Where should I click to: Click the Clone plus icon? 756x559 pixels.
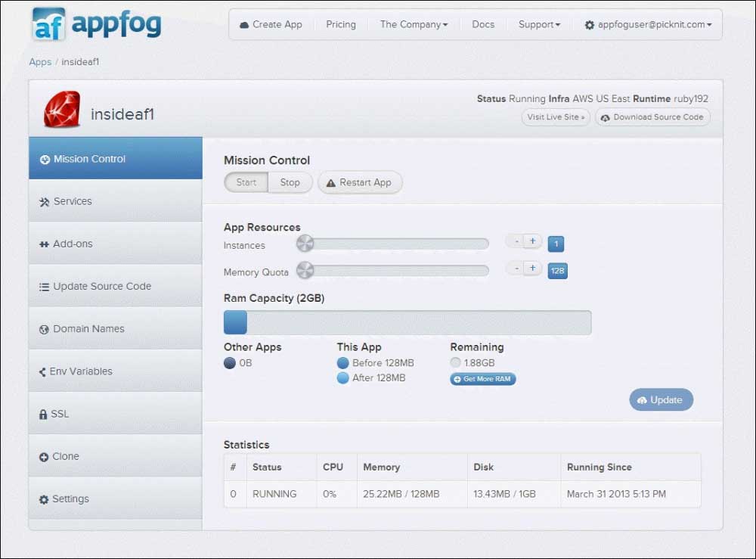[44, 457]
